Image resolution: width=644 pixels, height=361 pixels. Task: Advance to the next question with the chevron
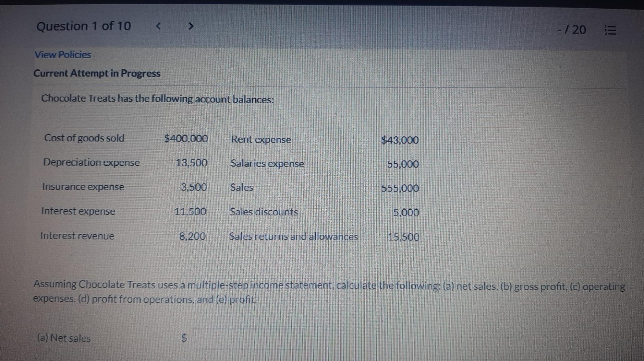click(x=192, y=26)
